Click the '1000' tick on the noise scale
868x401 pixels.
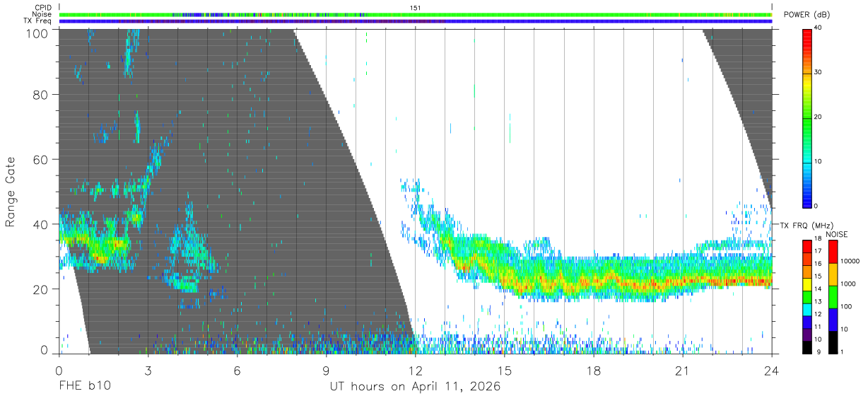848,284
